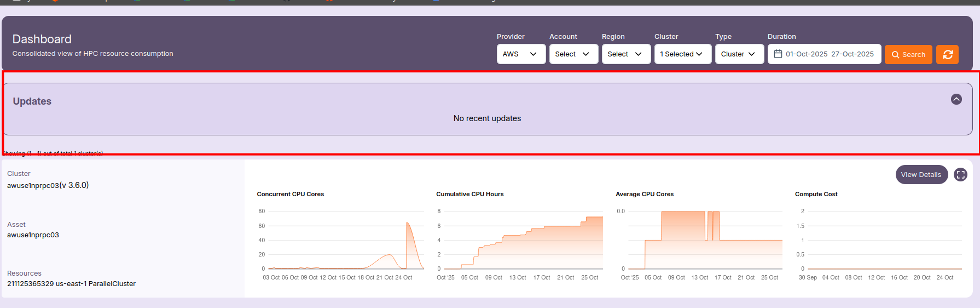This screenshot has height=308, width=980.
Task: Click the resources text 211125365329 us-east-1 ParallelCluster
Action: click(x=71, y=283)
